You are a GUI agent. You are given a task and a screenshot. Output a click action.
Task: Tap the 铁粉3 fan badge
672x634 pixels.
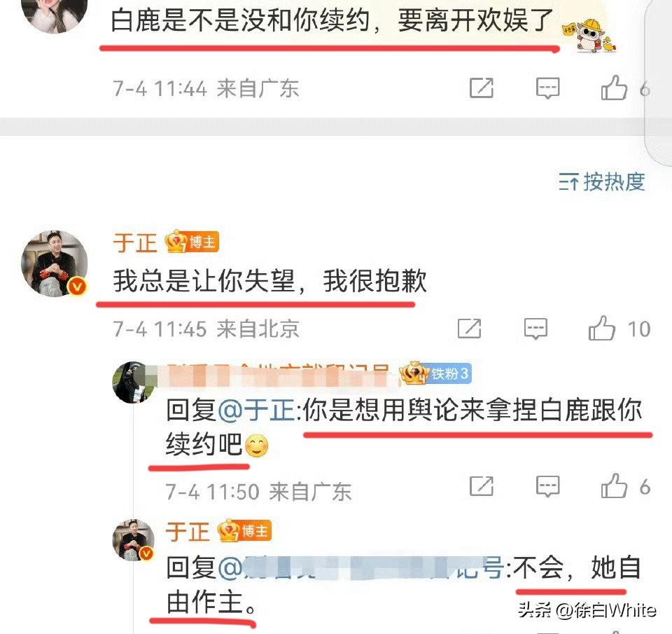(435, 373)
